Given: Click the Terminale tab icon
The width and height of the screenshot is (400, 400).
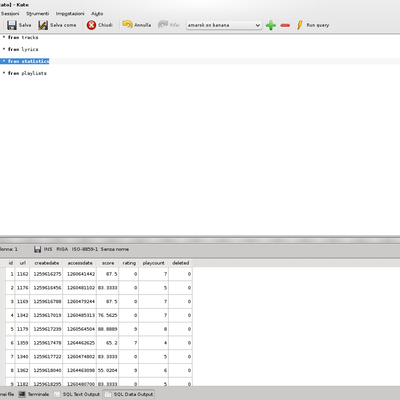Looking at the screenshot, I should pyautogui.click(x=22, y=394).
